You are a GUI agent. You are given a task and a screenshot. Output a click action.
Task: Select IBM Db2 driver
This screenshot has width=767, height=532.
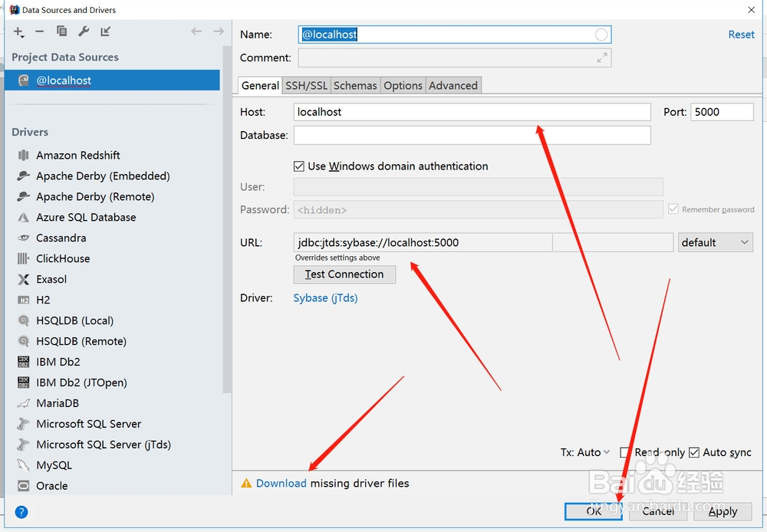58,362
